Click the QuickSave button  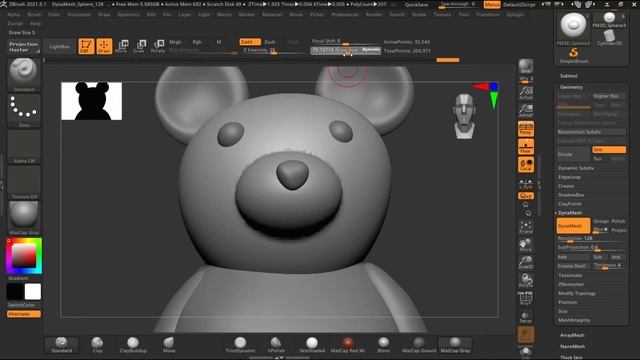[416, 5]
